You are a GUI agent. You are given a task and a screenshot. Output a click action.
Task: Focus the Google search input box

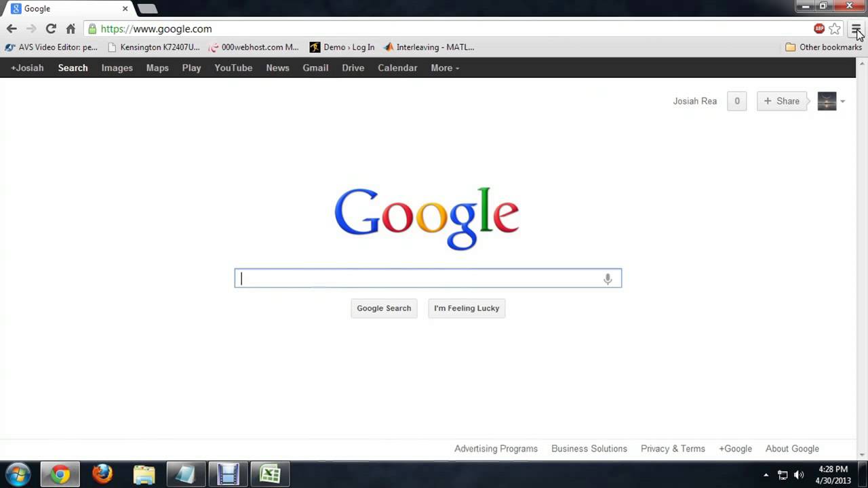pos(428,279)
